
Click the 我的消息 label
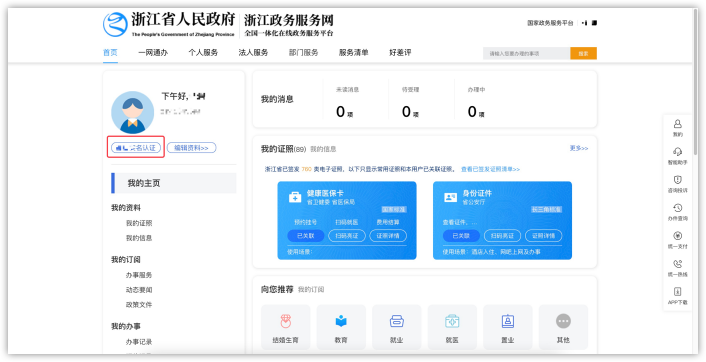click(x=277, y=99)
